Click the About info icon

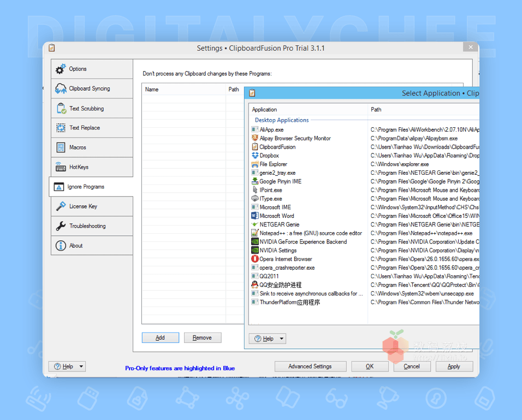tap(61, 246)
